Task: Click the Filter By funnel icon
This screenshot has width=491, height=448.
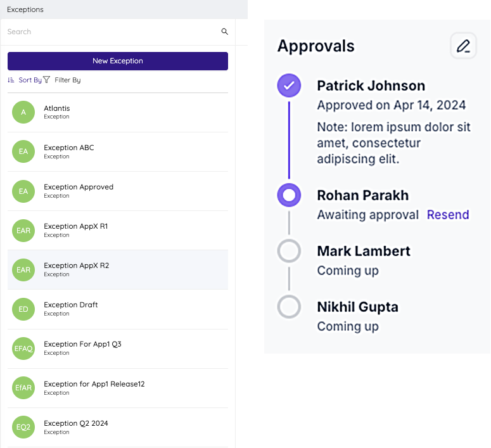Action: pos(46,80)
